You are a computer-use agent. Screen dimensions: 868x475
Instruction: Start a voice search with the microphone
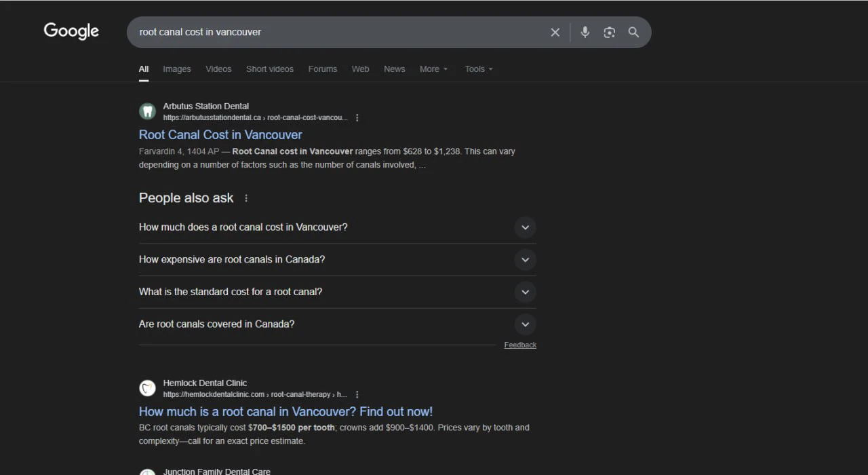[585, 32]
